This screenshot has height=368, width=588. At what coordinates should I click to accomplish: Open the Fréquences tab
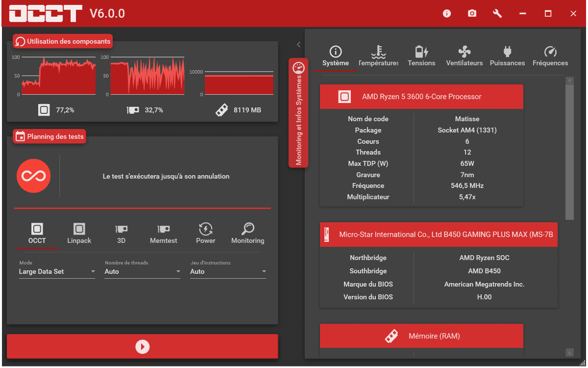(x=550, y=56)
